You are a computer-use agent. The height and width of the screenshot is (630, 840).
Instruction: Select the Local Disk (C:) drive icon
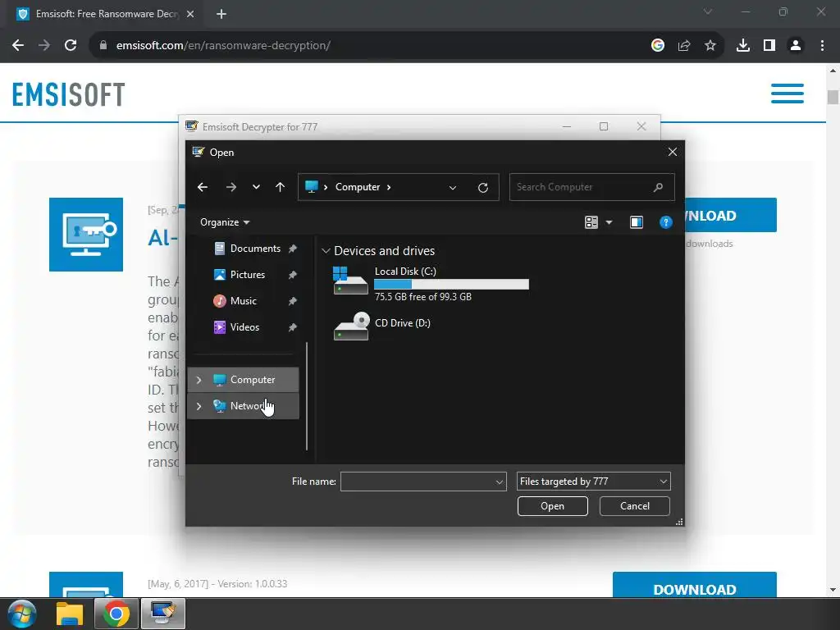(350, 281)
